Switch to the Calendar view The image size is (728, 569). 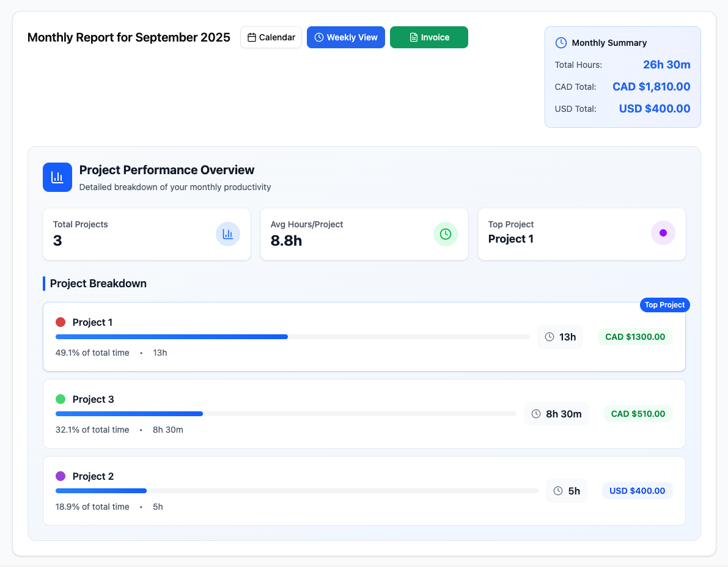(271, 37)
